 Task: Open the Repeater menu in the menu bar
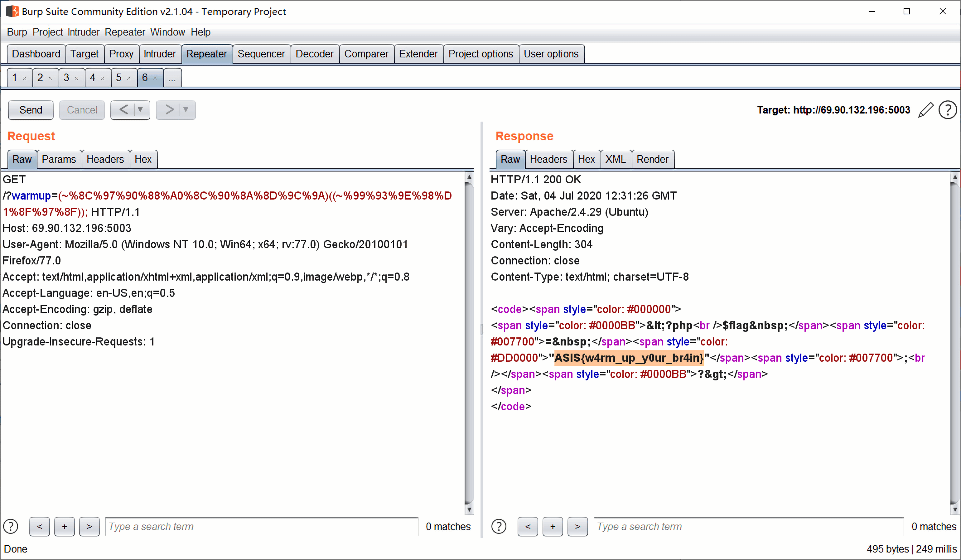click(125, 32)
